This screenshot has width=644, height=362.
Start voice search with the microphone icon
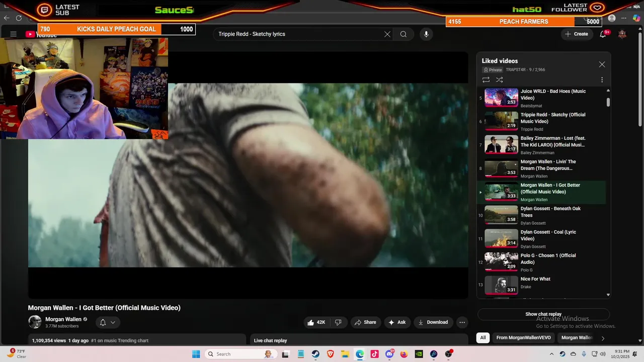(426, 34)
